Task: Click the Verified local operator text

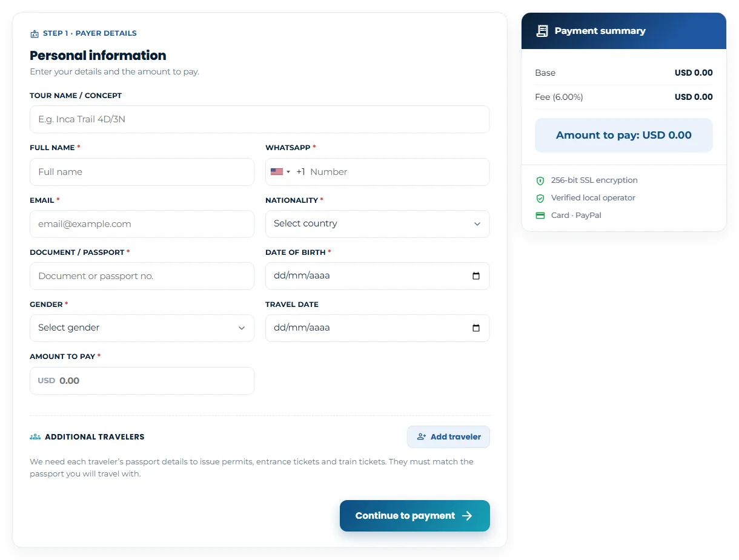Action: tap(593, 198)
